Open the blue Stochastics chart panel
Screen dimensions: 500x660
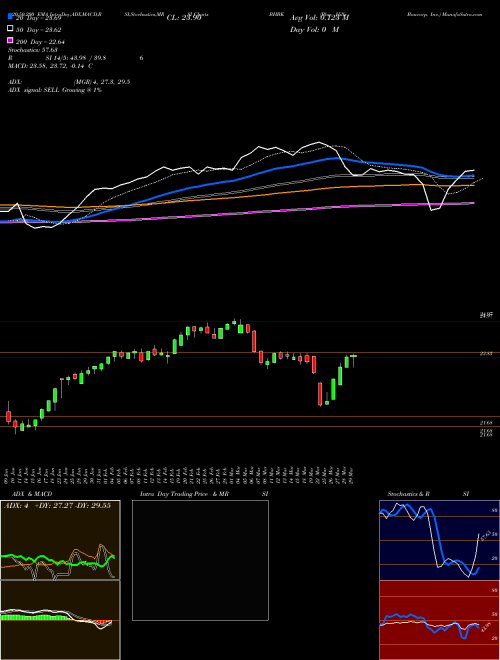click(439, 540)
